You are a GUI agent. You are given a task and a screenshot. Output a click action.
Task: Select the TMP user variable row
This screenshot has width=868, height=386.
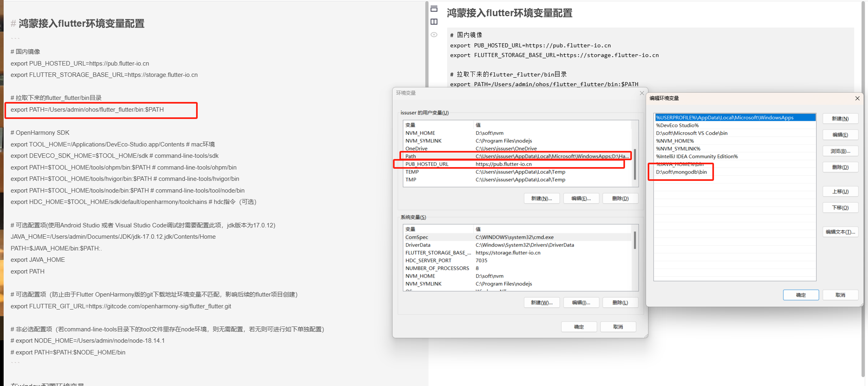tap(517, 180)
